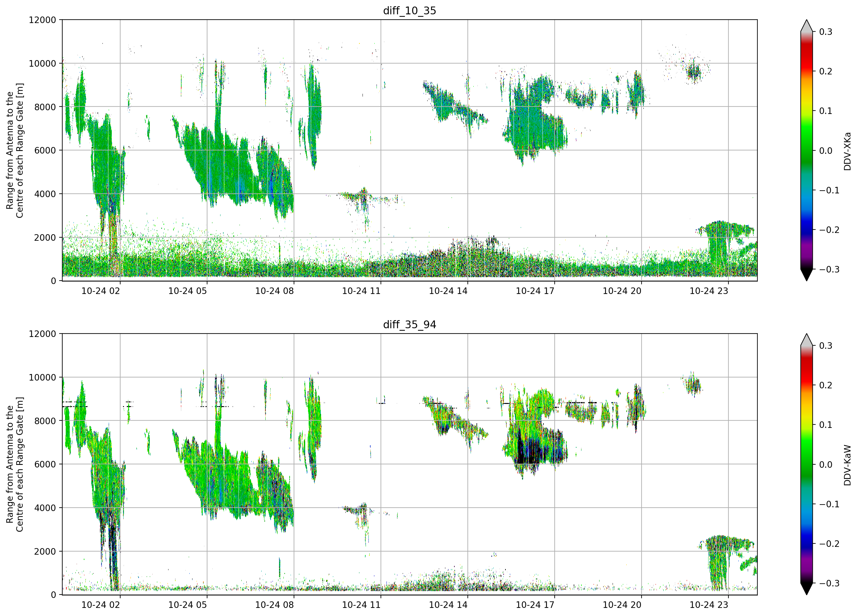This screenshot has height=616, width=858.
Task: Click the 10000 y-tick in diff_35_94 plot
Action: pyautogui.click(x=42, y=377)
